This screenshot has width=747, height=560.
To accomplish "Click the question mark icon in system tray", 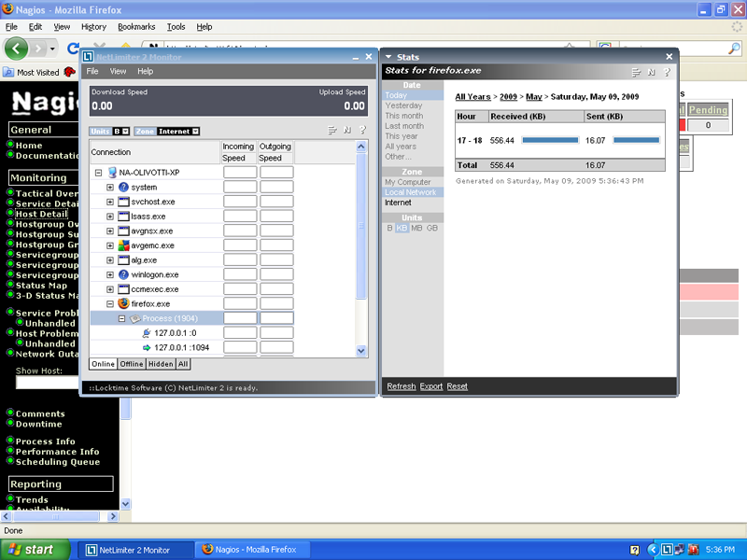I will coord(635,550).
